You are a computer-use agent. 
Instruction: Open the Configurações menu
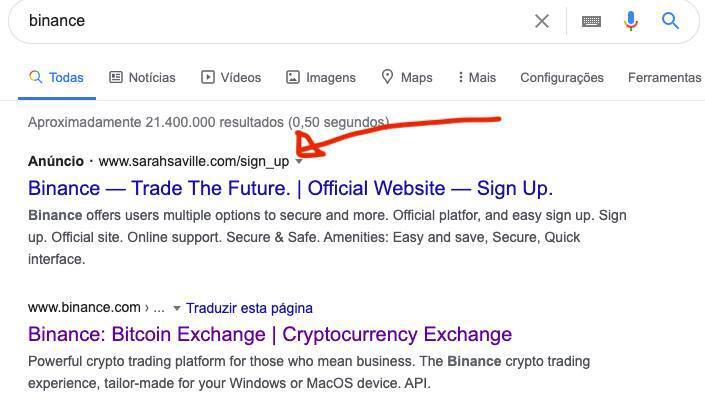(x=562, y=77)
